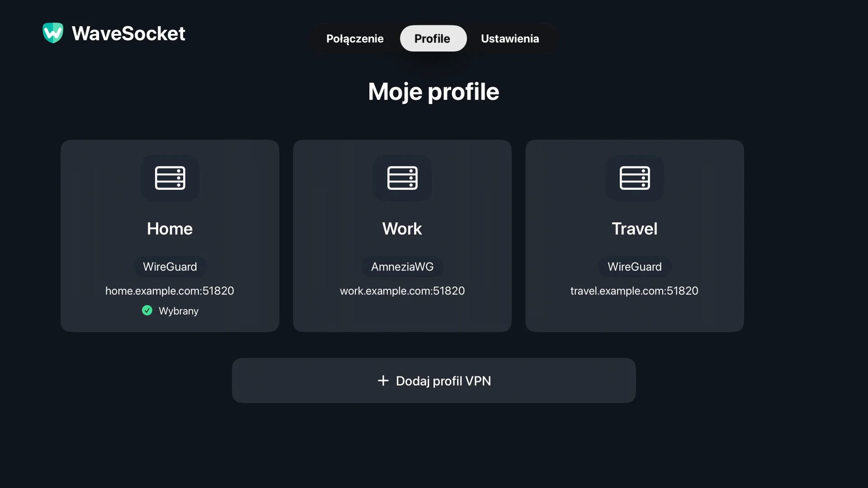Add a new profile with Dodaj profil VPN
The image size is (868, 488).
[434, 380]
